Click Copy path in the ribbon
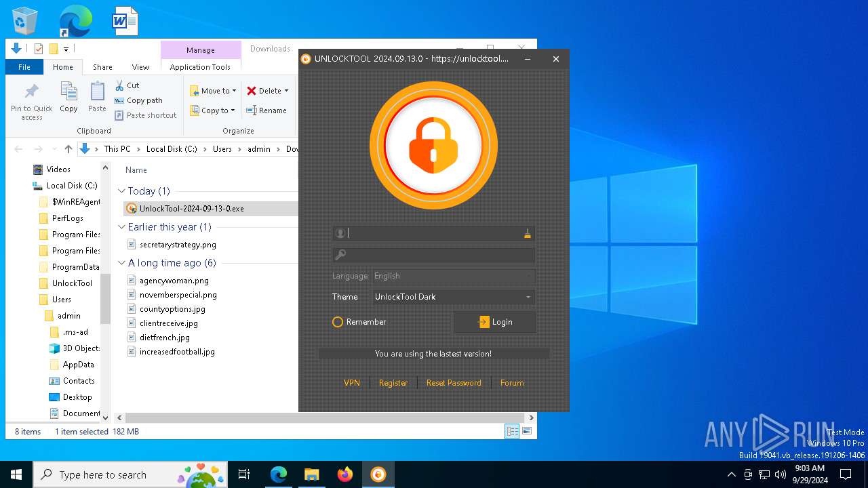868x488 pixels. (x=138, y=100)
